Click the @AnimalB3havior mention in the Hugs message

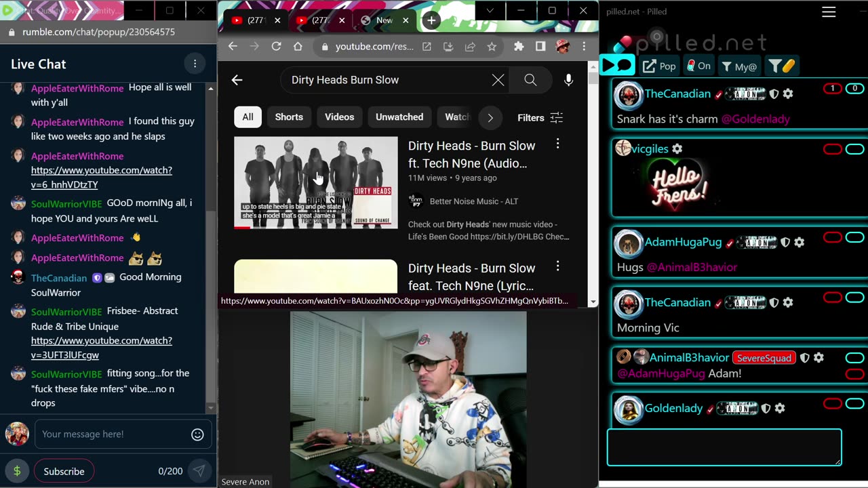tap(692, 267)
